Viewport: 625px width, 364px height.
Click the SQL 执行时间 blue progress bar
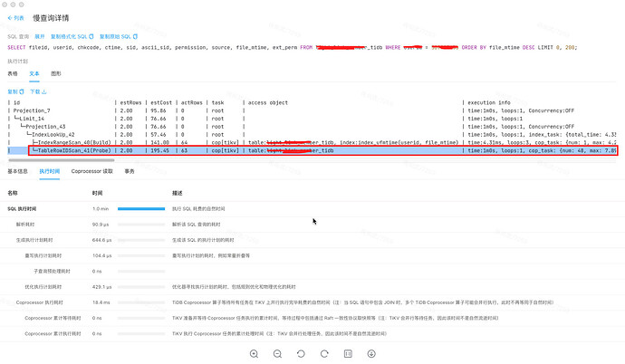point(140,208)
